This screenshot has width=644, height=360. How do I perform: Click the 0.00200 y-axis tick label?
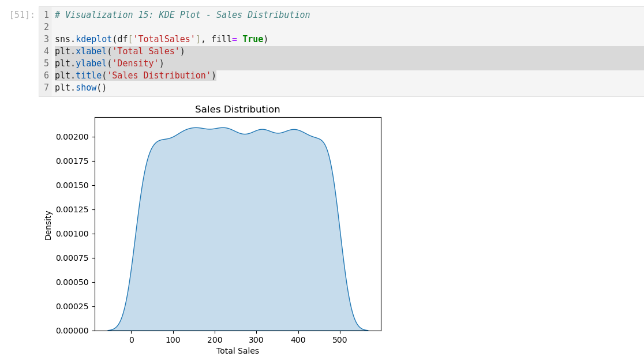[72, 137]
